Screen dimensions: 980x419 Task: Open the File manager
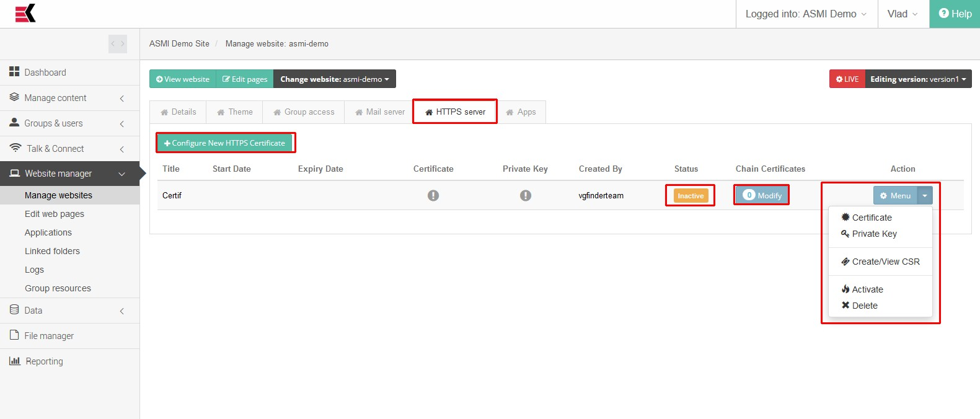pos(69,336)
